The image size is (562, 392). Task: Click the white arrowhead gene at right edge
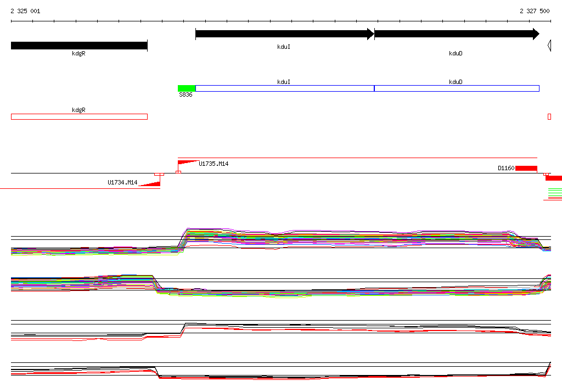[x=549, y=46]
